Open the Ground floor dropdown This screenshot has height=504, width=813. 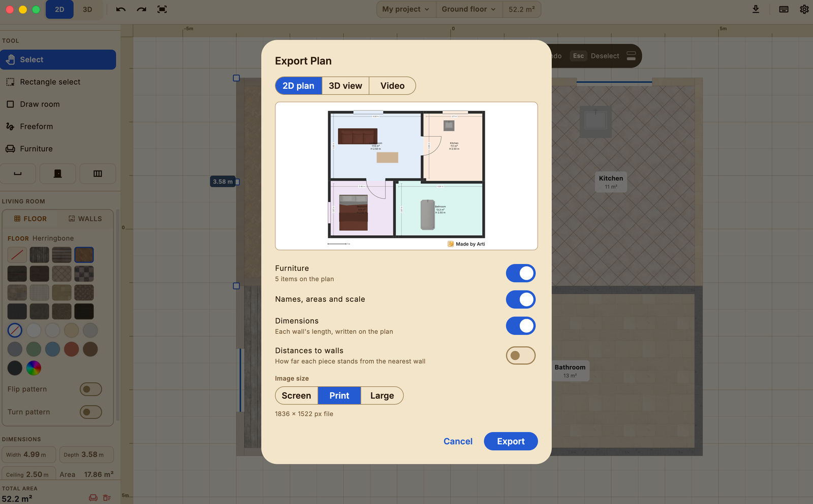pos(469,9)
